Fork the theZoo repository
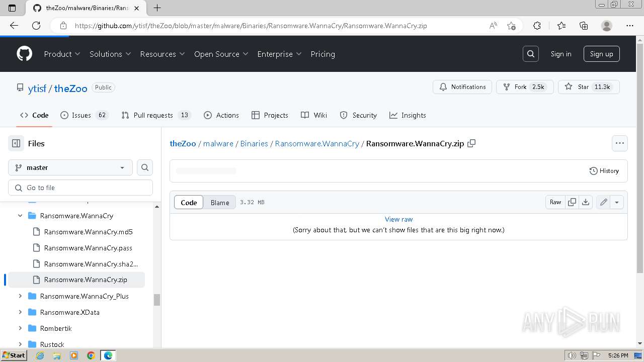644x362 pixels. [525, 87]
